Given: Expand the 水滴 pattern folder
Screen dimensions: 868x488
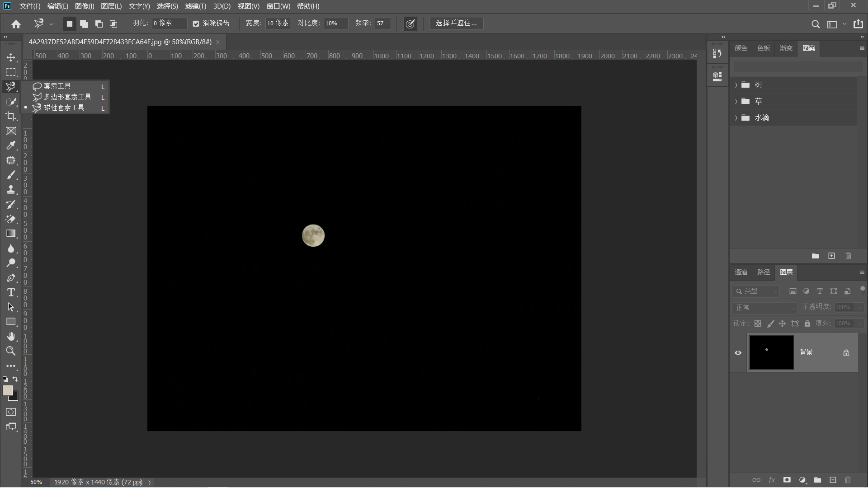Looking at the screenshot, I should [736, 118].
